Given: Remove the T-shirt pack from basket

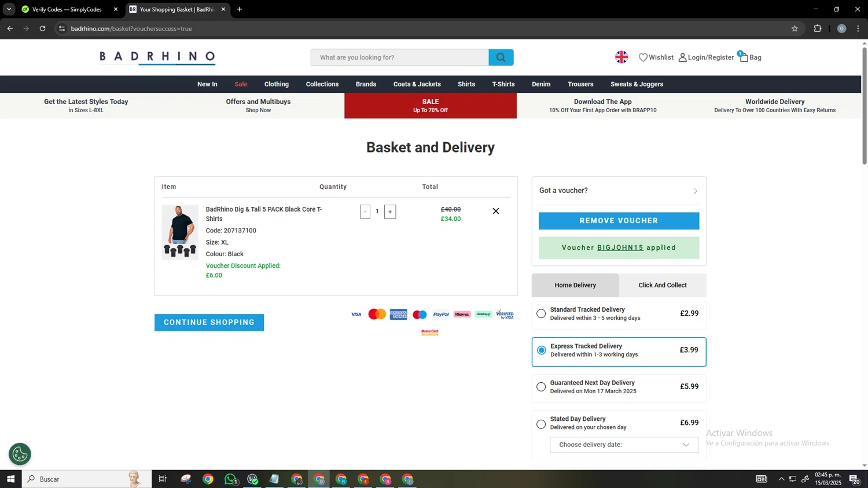Looking at the screenshot, I should tap(496, 211).
